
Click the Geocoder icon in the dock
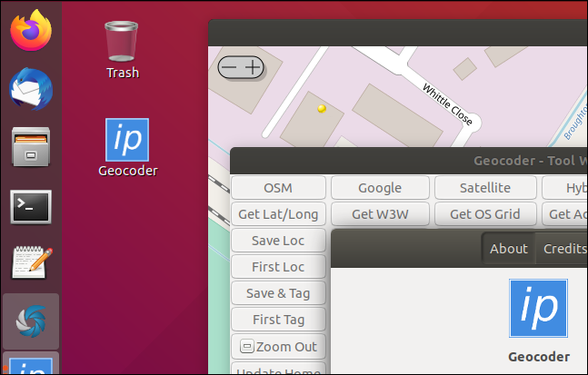(x=31, y=366)
